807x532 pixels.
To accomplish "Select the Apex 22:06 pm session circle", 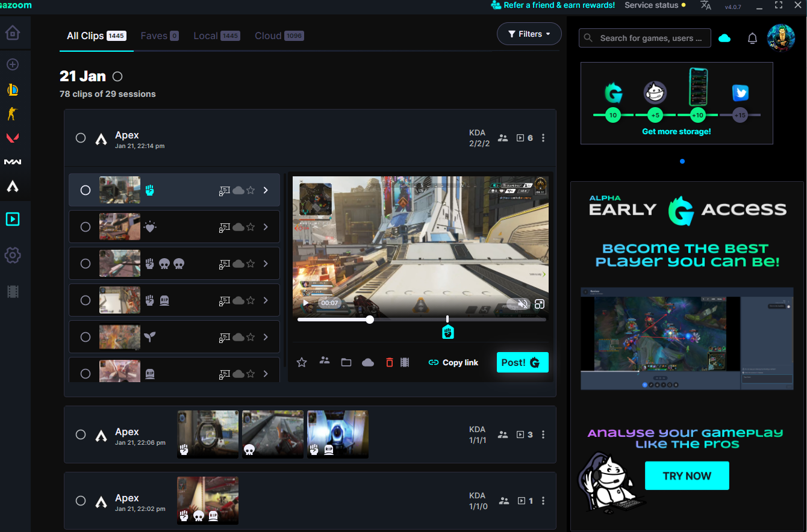I will pyautogui.click(x=81, y=435).
